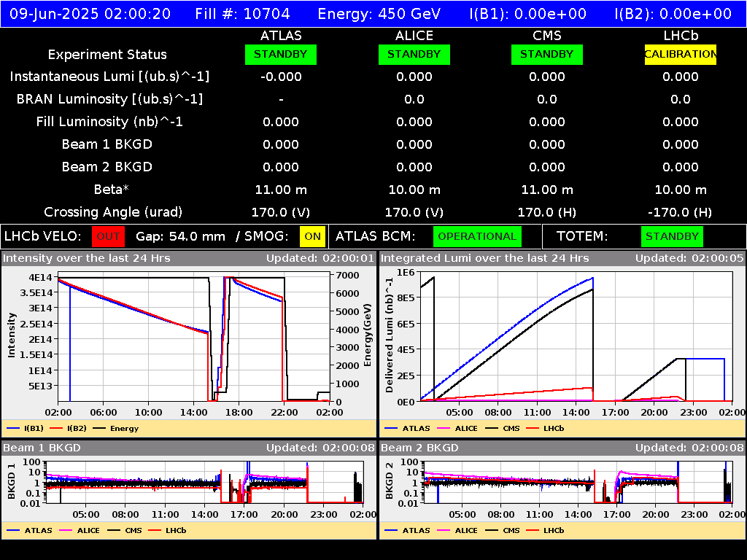Click the 'Beam 1 BKGD' table row label
747x560 pixels.
point(107,144)
